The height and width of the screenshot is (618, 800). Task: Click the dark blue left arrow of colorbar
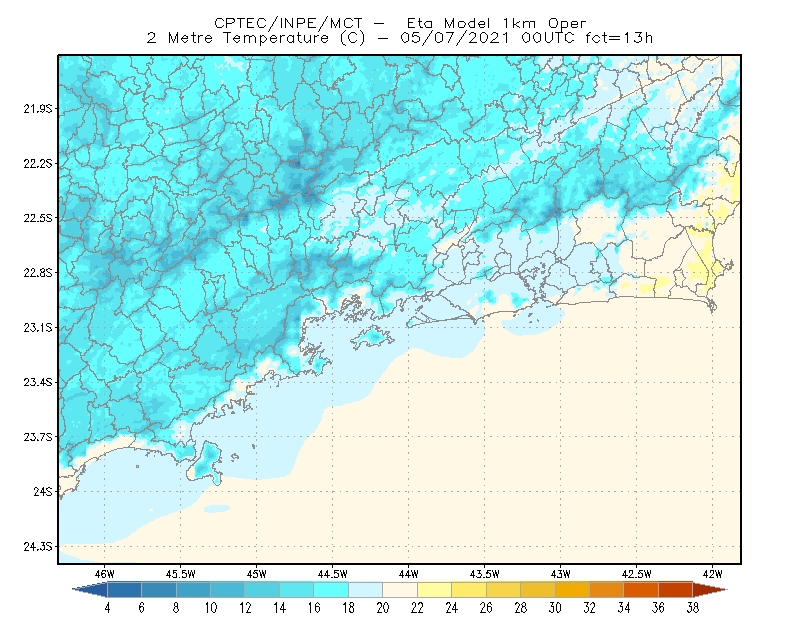pyautogui.click(x=90, y=589)
